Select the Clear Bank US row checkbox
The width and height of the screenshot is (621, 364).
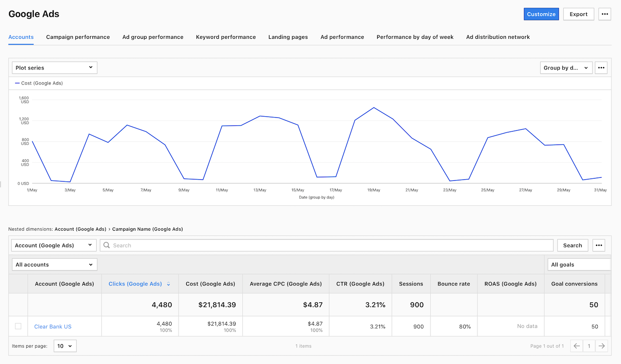point(18,326)
